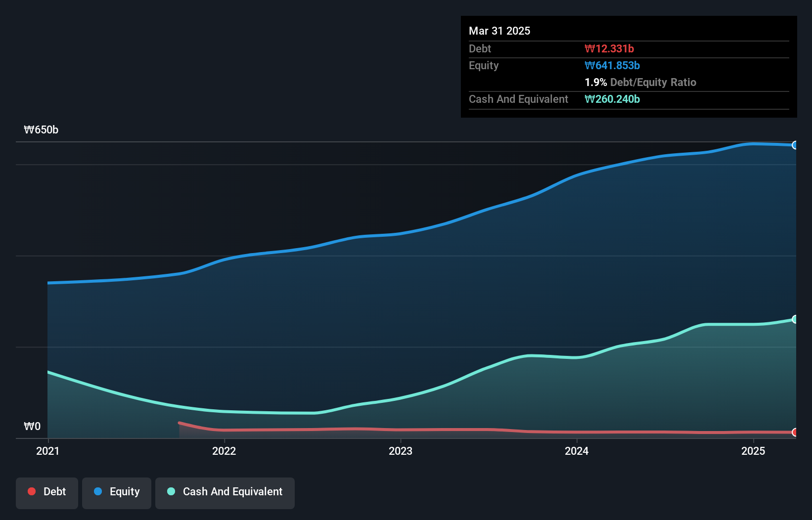812x520 pixels.
Task: Click the ₩260.240b cash value
Action: click(x=612, y=99)
